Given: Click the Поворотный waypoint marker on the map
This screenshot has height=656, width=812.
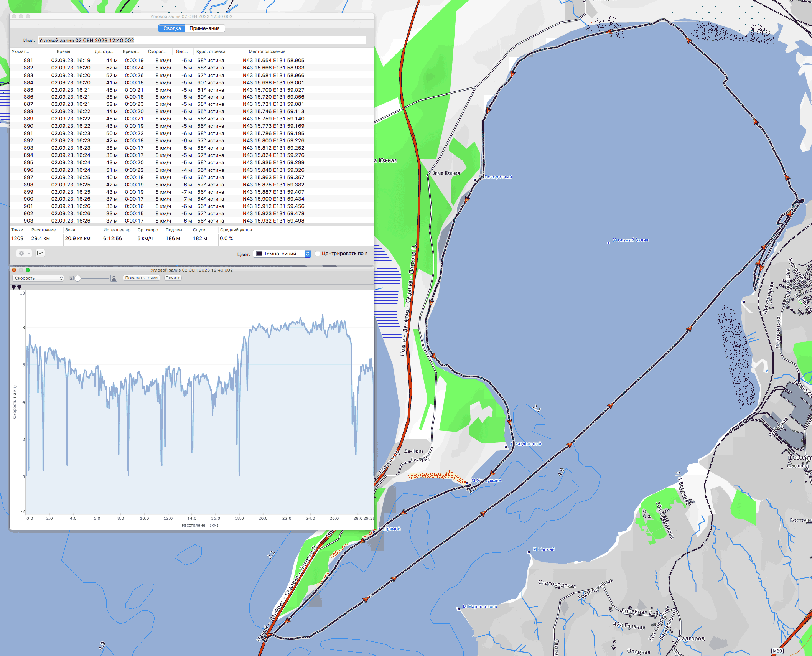Looking at the screenshot, I should tap(475, 180).
